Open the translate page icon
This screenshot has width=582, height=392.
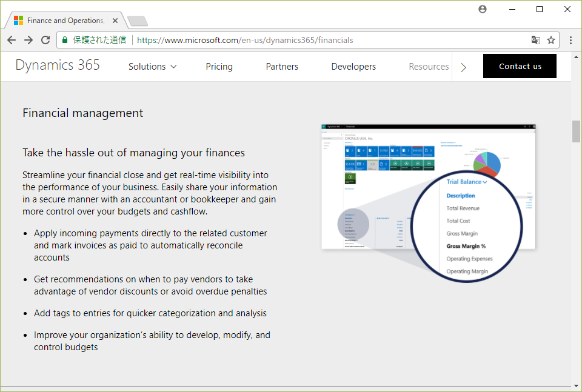535,40
